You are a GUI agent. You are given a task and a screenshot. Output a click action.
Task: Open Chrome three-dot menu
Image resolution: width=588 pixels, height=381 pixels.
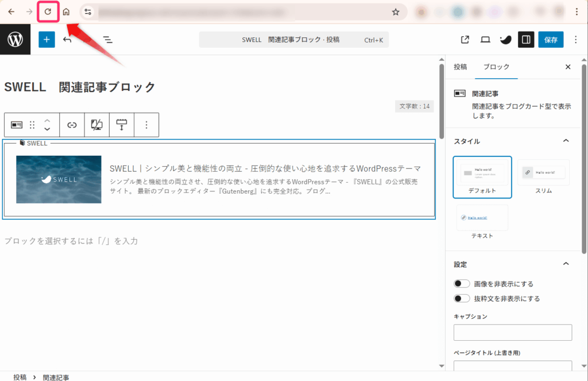tap(577, 11)
